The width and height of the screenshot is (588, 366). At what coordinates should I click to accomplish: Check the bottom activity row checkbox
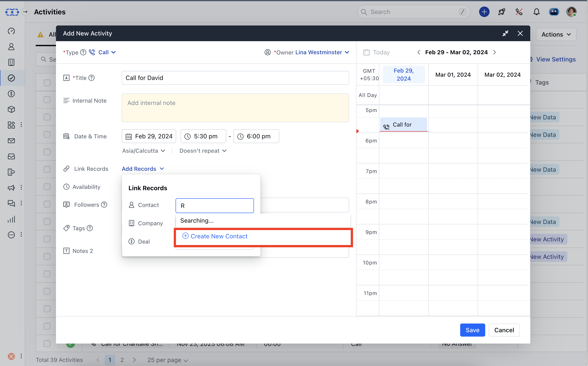click(47, 343)
